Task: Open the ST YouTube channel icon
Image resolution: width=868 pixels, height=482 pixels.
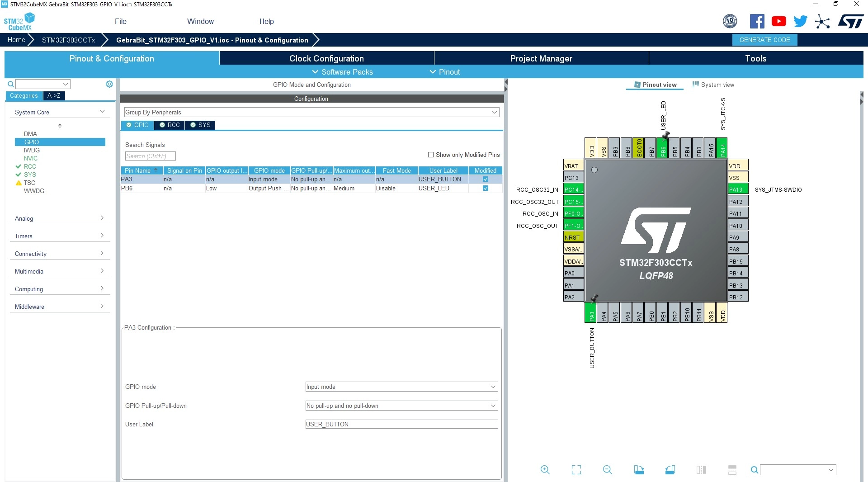Action: point(779,21)
